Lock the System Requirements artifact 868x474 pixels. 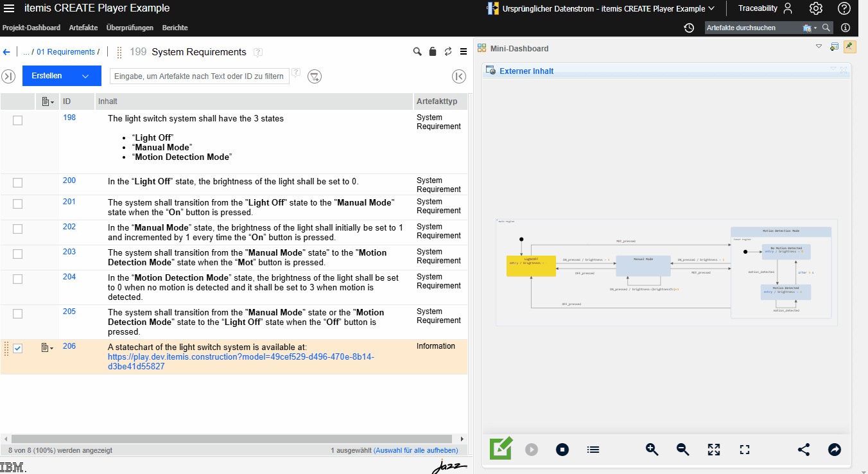[x=432, y=51]
